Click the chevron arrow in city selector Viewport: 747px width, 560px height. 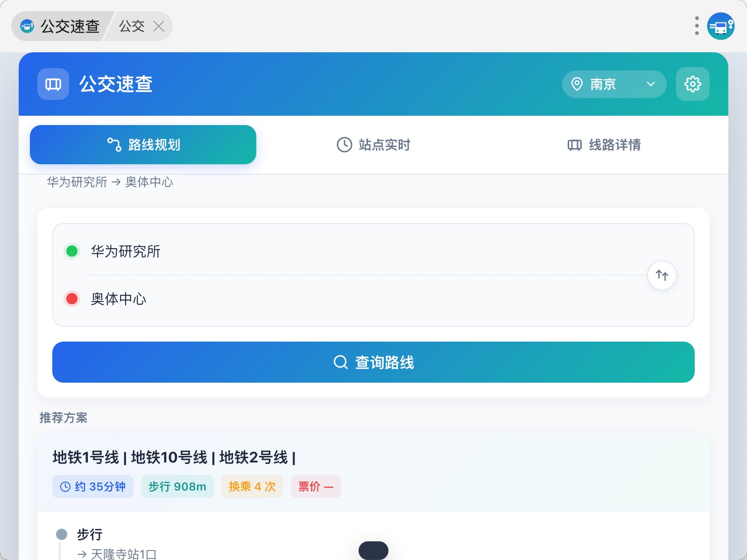pos(651,84)
